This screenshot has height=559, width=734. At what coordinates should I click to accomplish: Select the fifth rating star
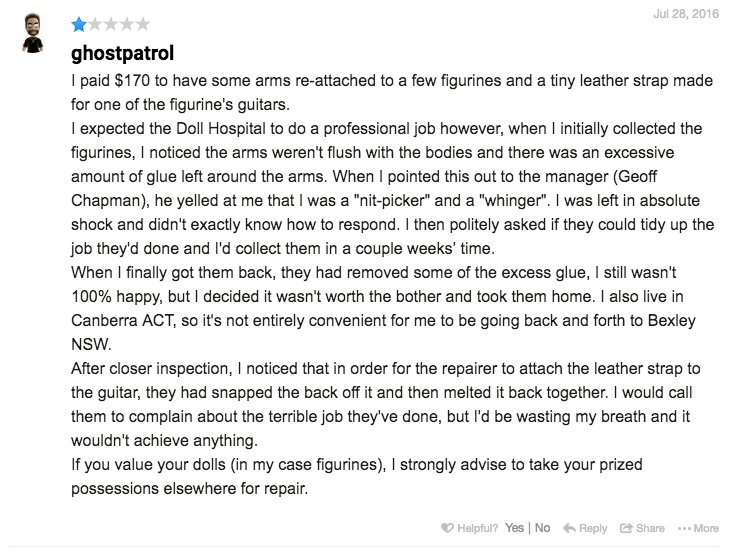143,24
